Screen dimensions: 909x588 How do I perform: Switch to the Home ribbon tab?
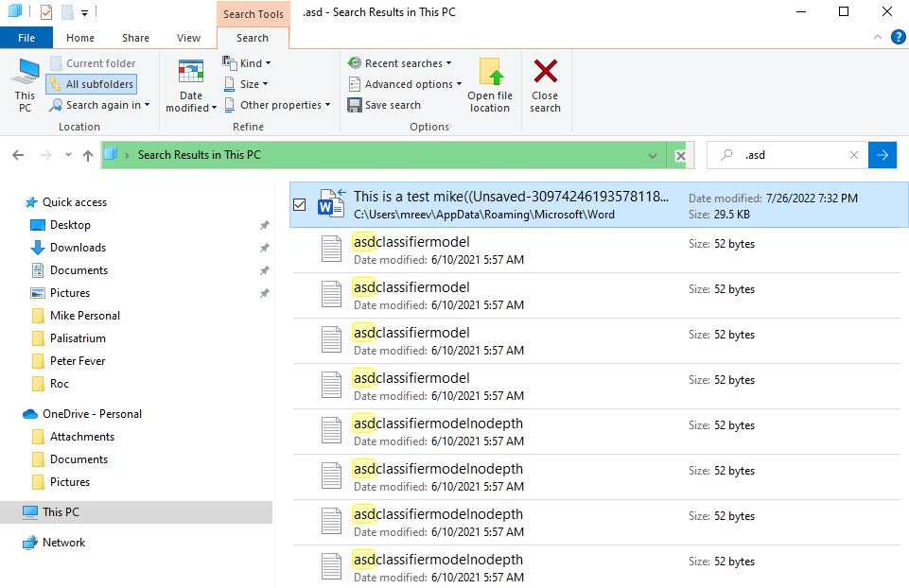coord(80,38)
